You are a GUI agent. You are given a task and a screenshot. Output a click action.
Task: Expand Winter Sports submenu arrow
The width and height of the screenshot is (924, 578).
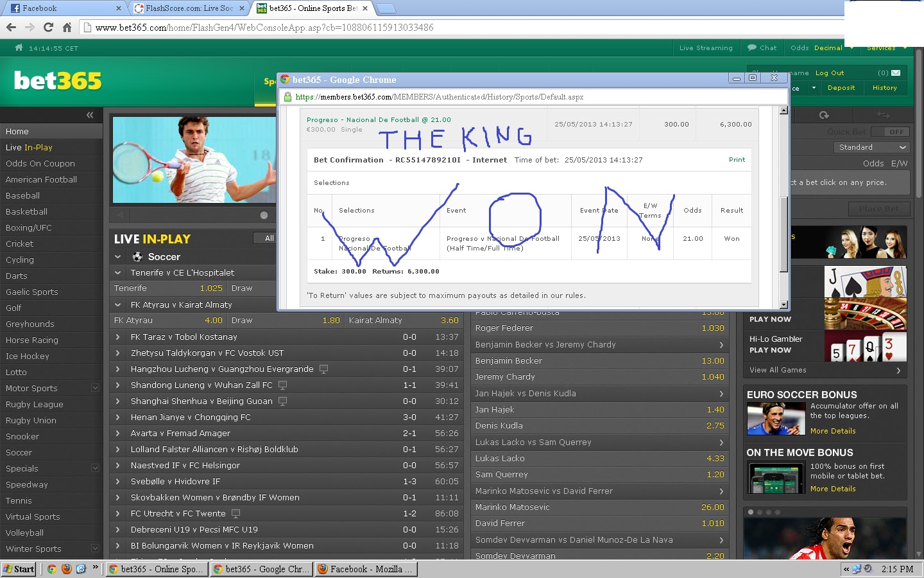click(x=95, y=548)
